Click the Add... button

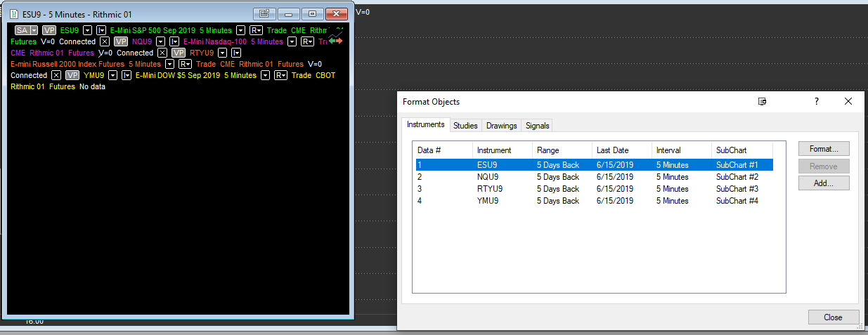[824, 183]
